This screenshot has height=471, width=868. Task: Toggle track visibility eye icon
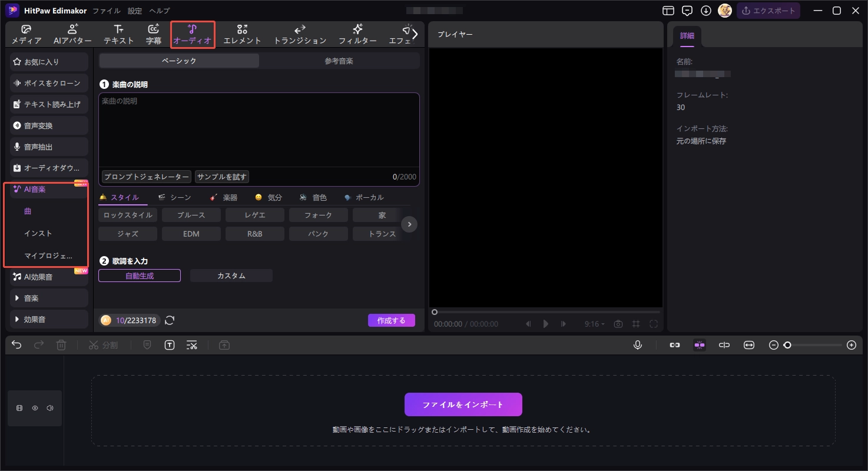(x=35, y=408)
